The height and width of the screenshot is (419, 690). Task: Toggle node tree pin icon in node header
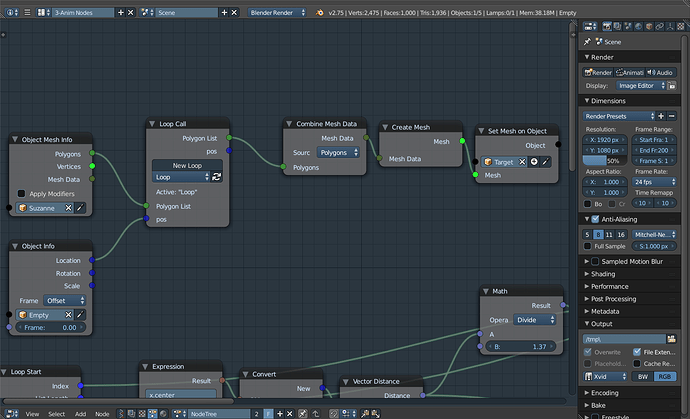(303, 414)
